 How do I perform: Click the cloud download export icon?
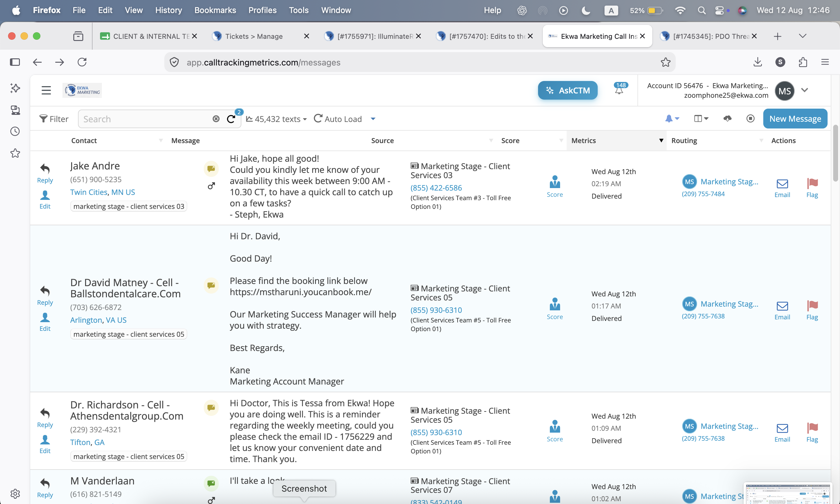728,119
